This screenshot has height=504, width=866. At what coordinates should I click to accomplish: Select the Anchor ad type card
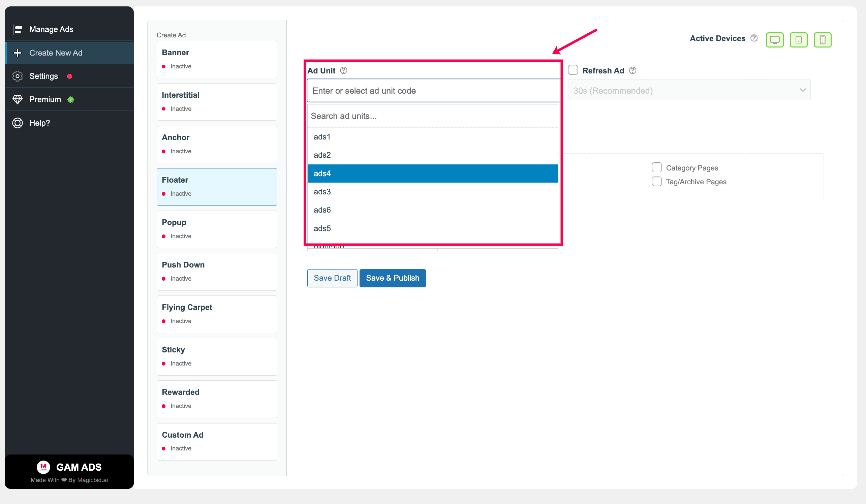point(217,144)
